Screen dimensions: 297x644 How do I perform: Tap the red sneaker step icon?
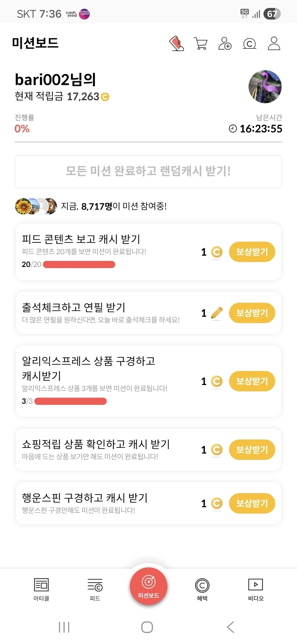click(x=177, y=44)
